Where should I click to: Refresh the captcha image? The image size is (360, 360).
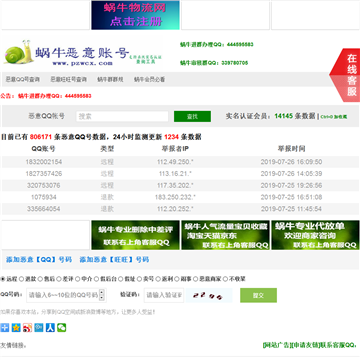tap(209, 295)
